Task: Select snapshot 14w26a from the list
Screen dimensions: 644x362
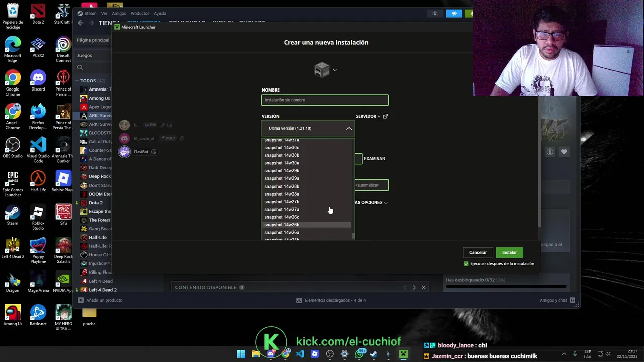Action: coord(306,232)
